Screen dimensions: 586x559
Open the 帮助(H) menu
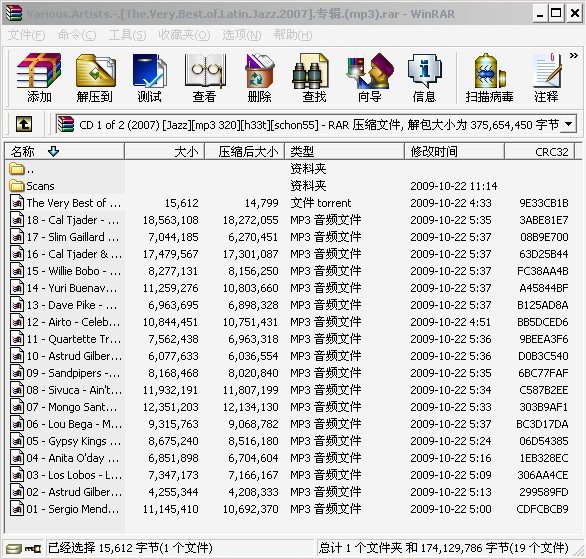[x=293, y=35]
